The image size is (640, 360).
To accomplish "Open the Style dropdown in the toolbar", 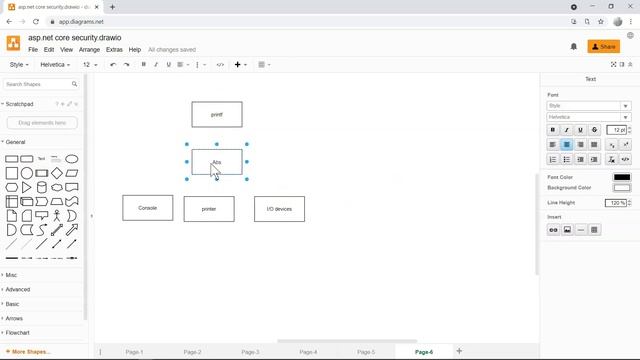I will pyautogui.click(x=19, y=64).
